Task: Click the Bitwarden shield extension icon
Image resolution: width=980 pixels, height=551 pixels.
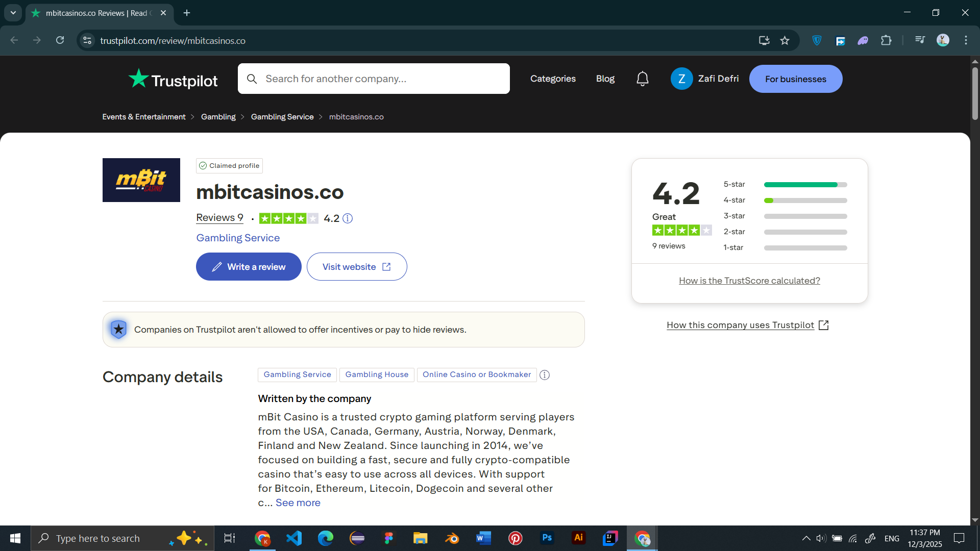Action: (x=817, y=40)
